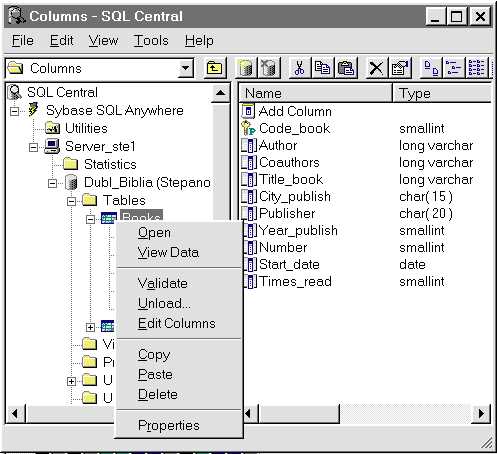Click the City_publish column icon

pos(249,196)
